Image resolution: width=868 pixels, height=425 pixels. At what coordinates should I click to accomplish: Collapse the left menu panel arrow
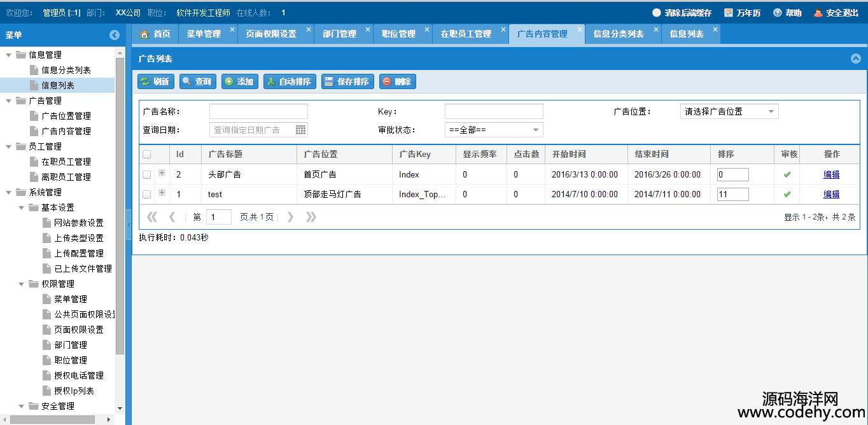(115, 35)
